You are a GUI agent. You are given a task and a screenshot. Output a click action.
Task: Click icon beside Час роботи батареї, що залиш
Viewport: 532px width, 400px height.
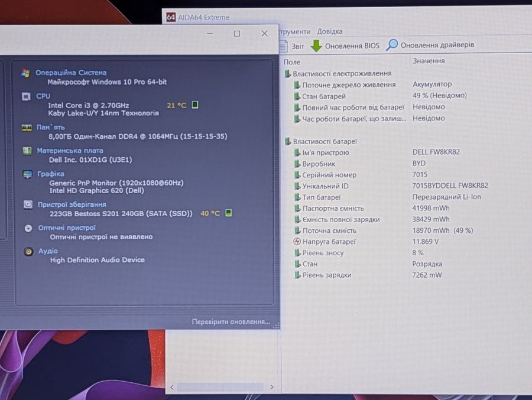coord(297,119)
